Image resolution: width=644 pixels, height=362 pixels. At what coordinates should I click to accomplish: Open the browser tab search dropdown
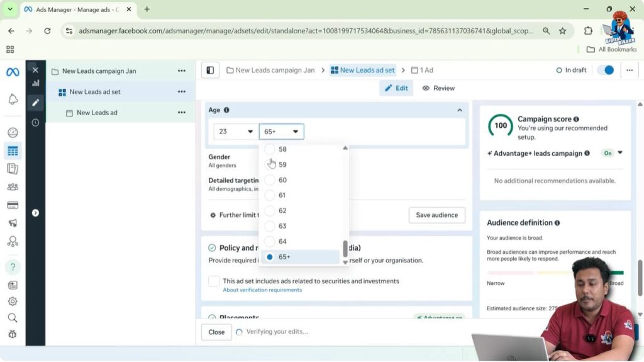10,9
